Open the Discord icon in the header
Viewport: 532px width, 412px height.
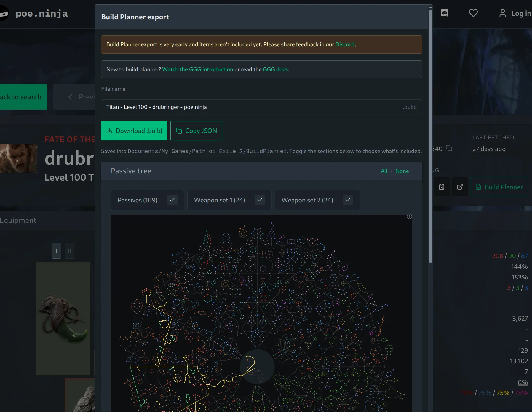pos(445,13)
